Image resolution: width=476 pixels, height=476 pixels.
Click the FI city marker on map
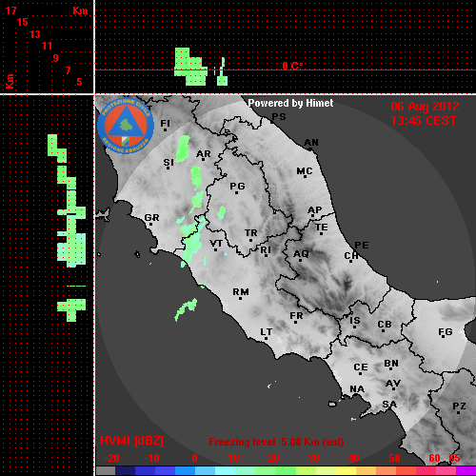click(x=165, y=129)
